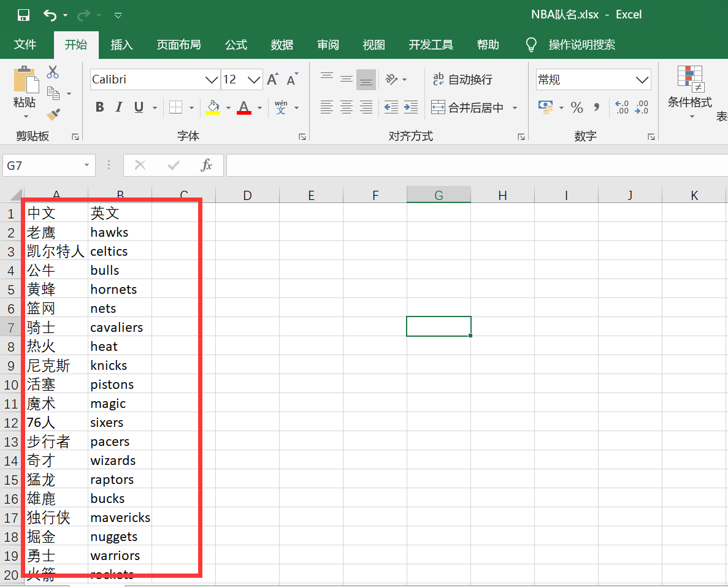728x587 pixels.
Task: Open the border style dropdown arrow
Action: (x=191, y=108)
